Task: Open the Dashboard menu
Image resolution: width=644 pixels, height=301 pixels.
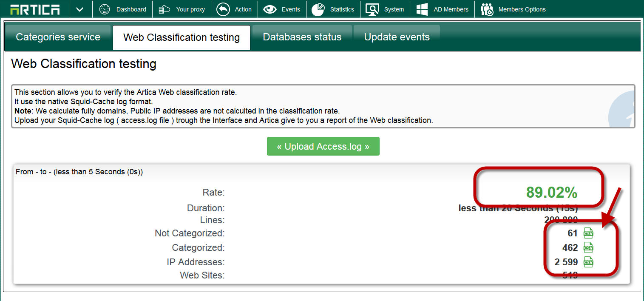Action: pos(122,9)
